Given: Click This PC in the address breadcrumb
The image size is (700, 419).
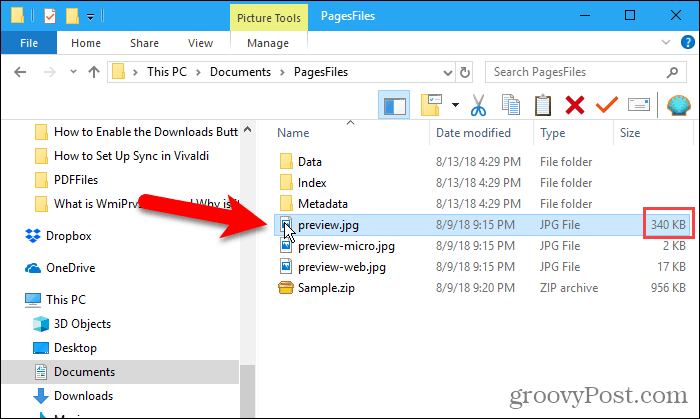Looking at the screenshot, I should [167, 72].
